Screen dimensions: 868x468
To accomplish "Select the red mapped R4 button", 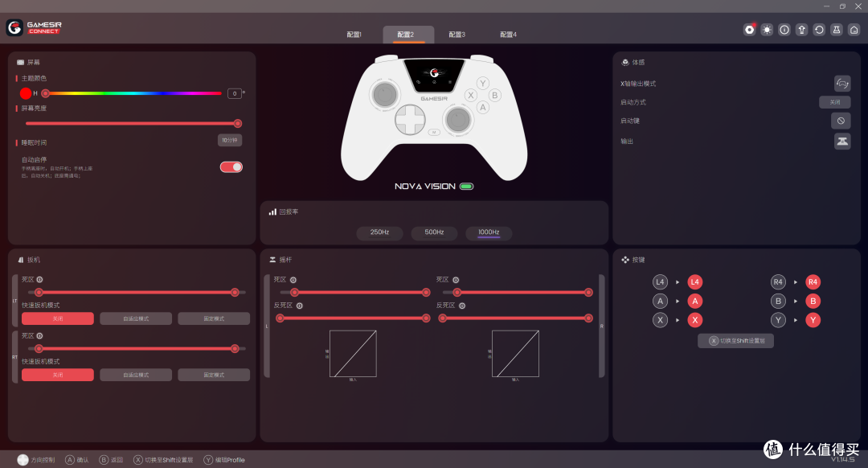I will 813,282.
